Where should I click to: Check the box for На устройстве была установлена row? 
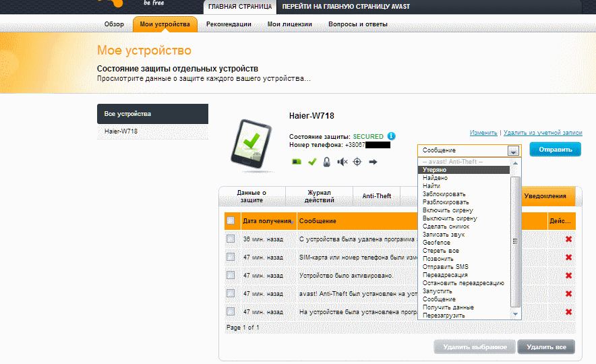pyautogui.click(x=231, y=312)
